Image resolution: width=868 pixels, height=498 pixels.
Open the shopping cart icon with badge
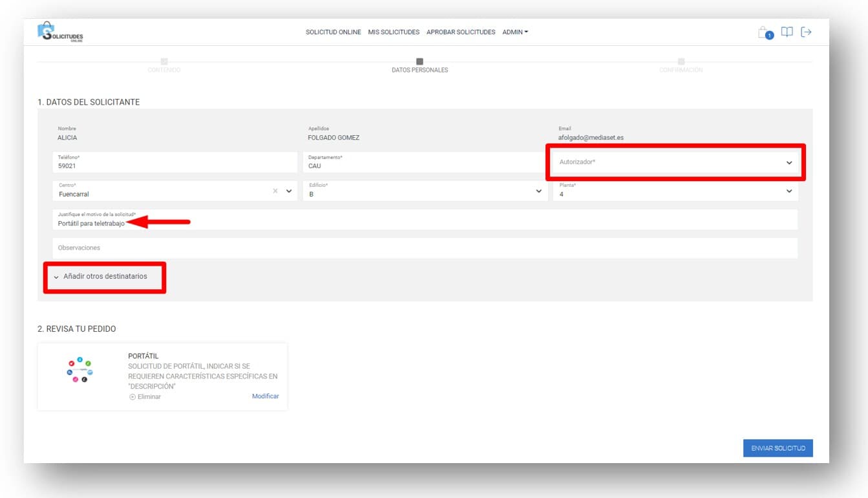pos(765,32)
